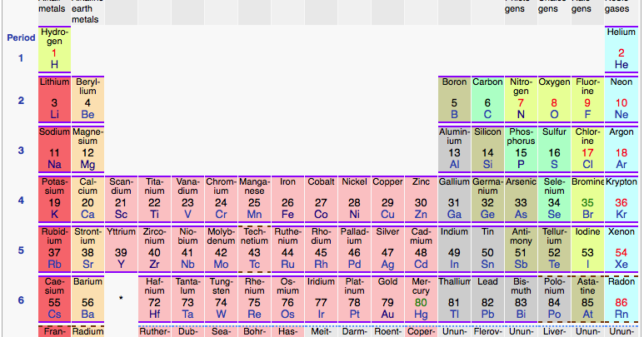Select the Potassium cell
This screenshot has height=337, width=644.
(x=55, y=199)
